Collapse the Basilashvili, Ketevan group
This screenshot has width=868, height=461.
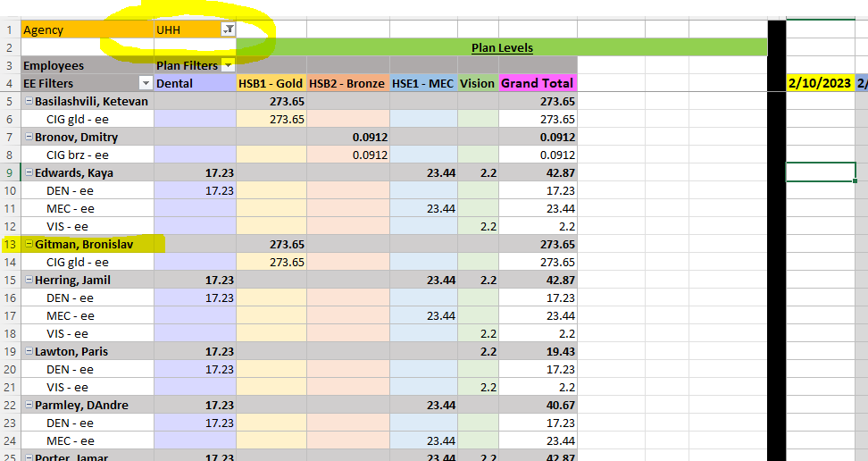pyautogui.click(x=29, y=101)
